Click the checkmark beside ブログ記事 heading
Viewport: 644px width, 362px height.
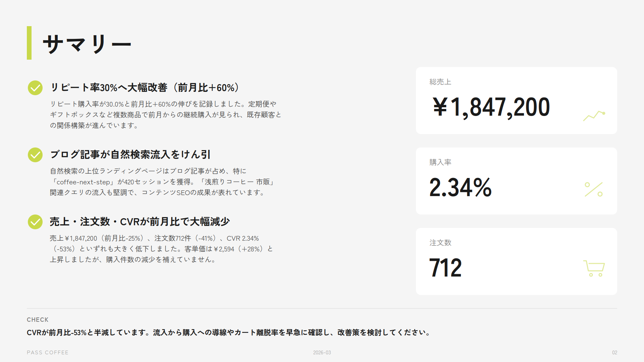coord(35,155)
